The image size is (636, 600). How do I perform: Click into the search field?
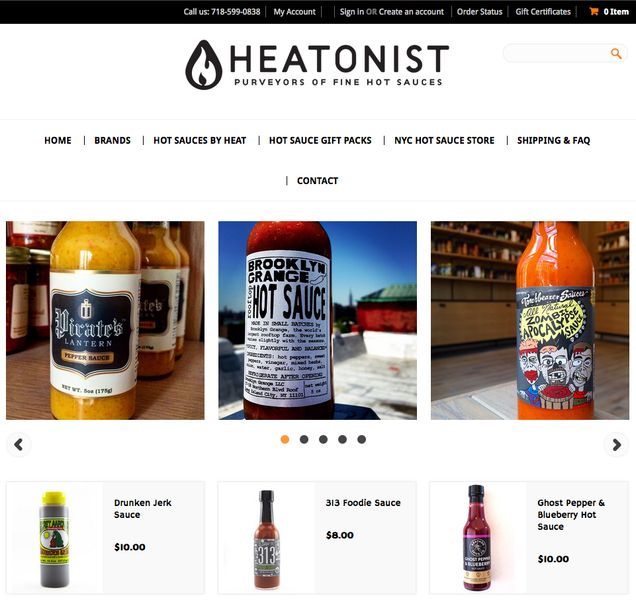tap(558, 53)
